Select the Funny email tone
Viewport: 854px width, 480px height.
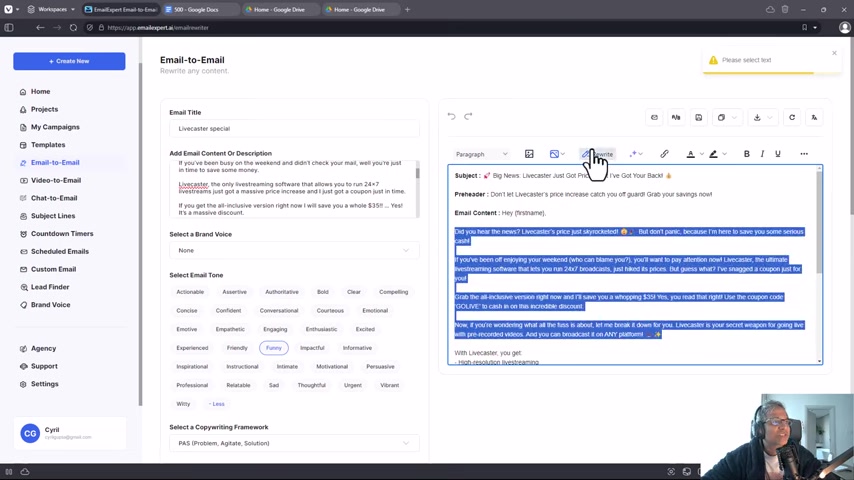point(273,348)
